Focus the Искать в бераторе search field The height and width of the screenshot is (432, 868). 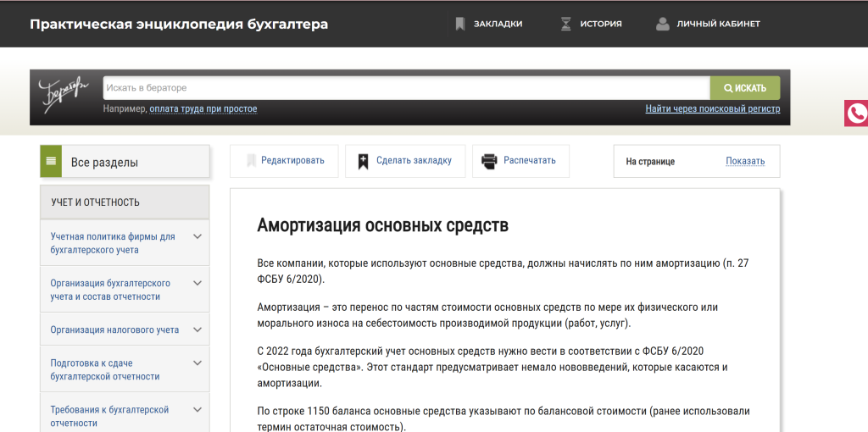tap(406, 88)
